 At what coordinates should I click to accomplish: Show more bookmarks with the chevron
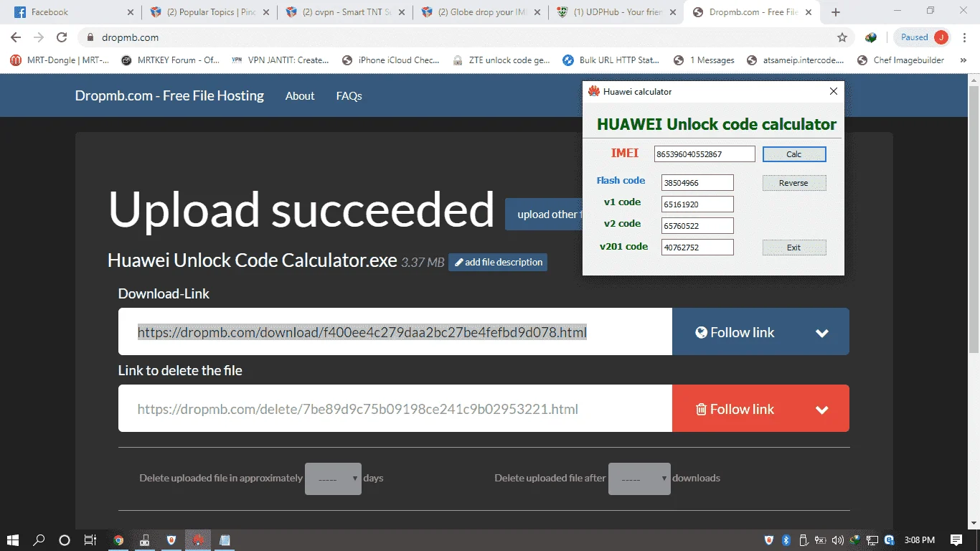pos(963,60)
